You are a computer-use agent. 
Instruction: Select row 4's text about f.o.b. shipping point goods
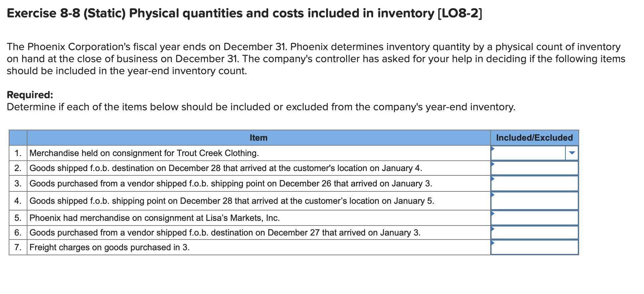(x=232, y=201)
